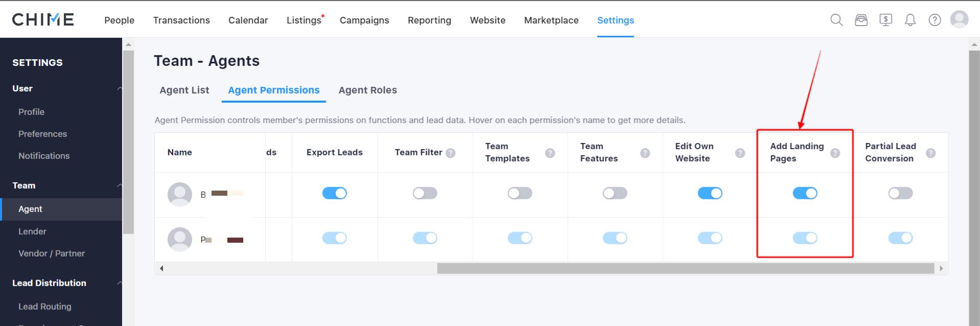
Task: Open the user avatar profile icon
Action: [959, 19]
